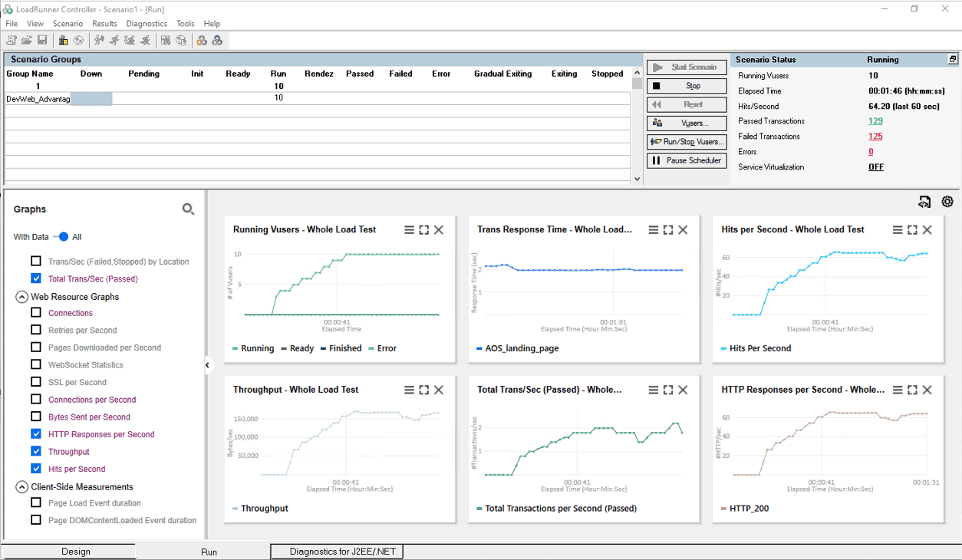Enable the Connections graph checkbox
The image size is (962, 560).
tap(36, 312)
